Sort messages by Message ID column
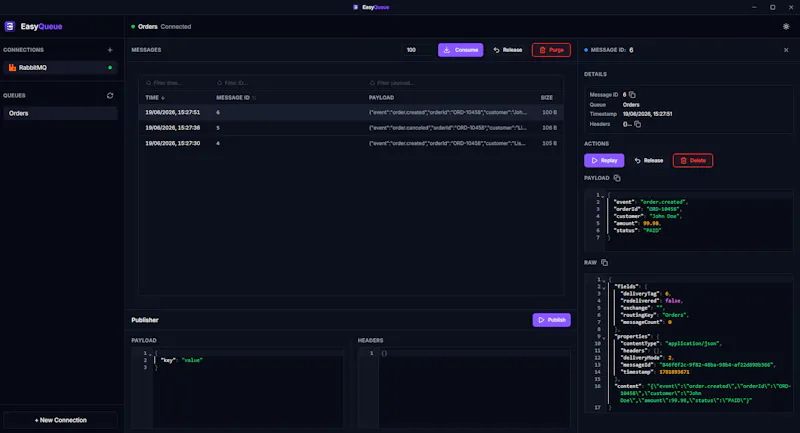 click(x=236, y=97)
